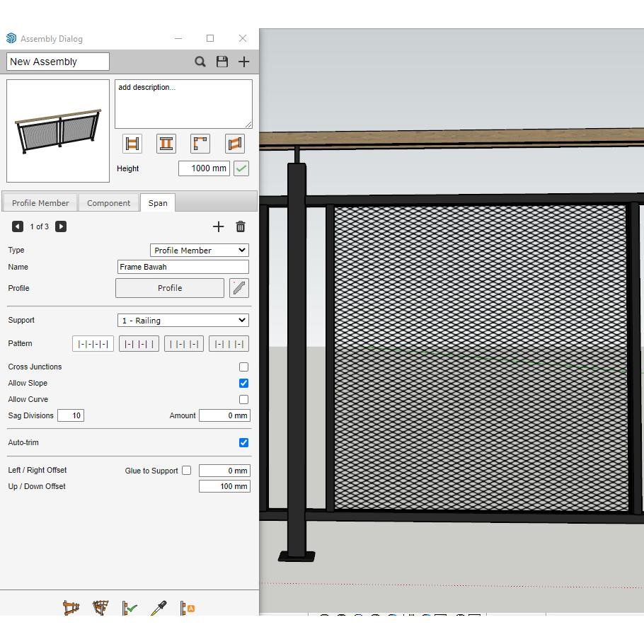
Task: Click the Profile button
Action: click(x=170, y=288)
